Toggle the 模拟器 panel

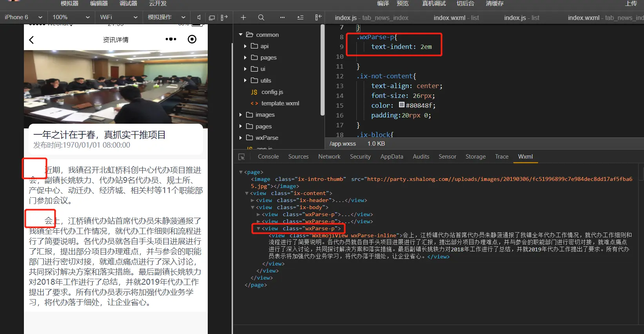point(70,4)
